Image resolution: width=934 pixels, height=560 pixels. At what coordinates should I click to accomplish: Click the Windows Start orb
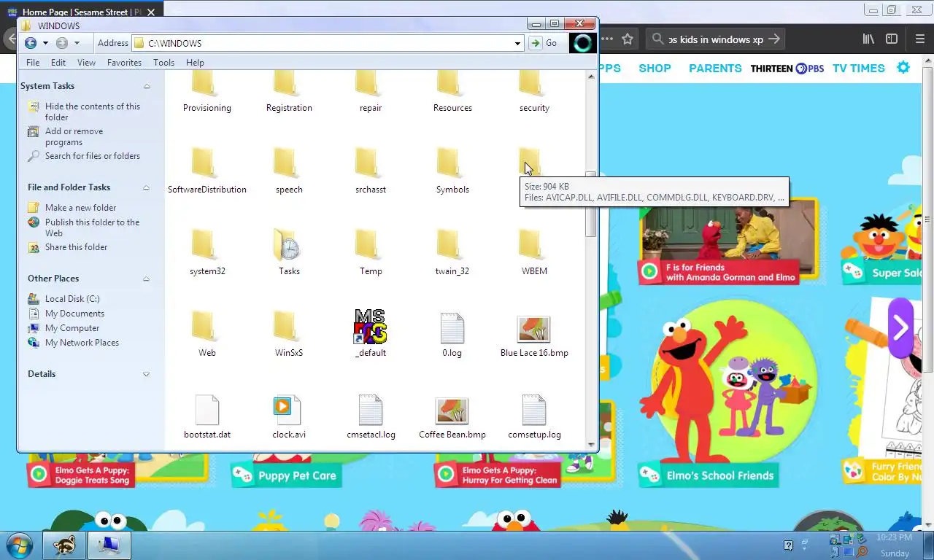(x=20, y=545)
